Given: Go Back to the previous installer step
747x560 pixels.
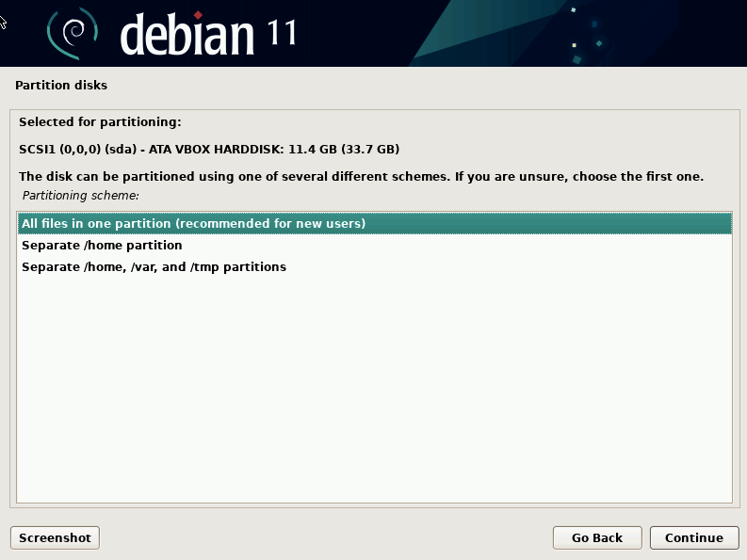Looking at the screenshot, I should click(x=597, y=537).
